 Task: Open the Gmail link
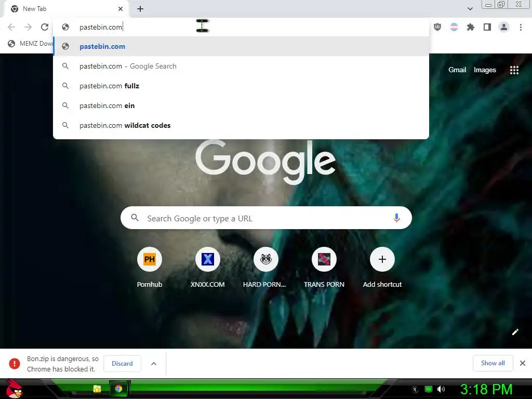[457, 70]
